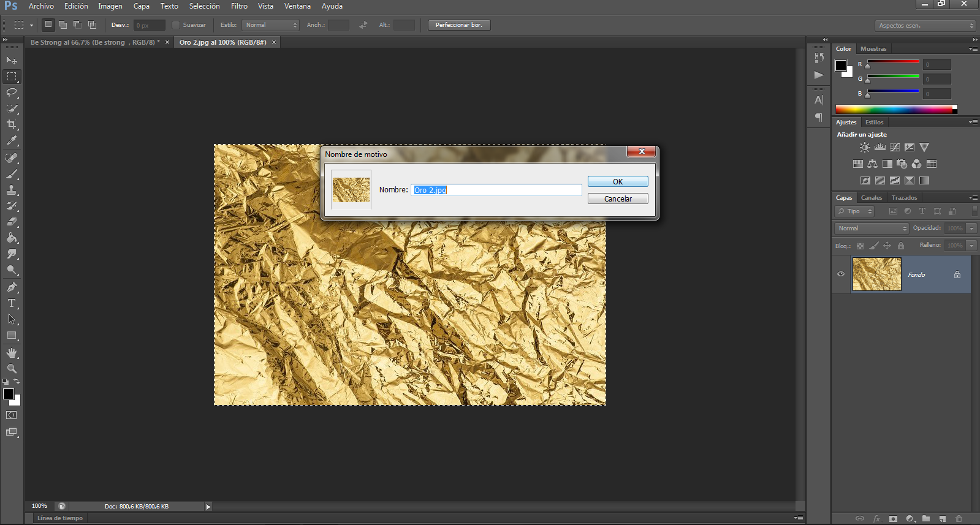The image size is (980, 525).
Task: Switch to the Canales tab
Action: tap(872, 198)
